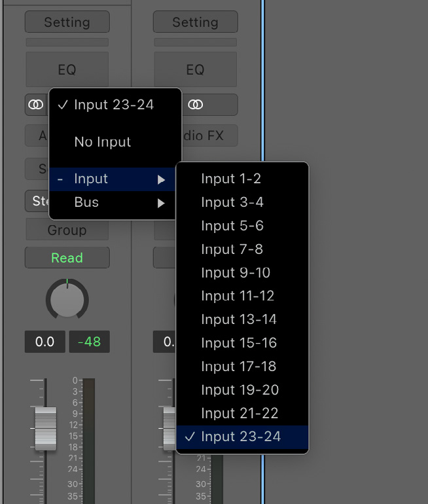Viewport: 428px width, 504px height.
Task: Toggle stereo format icon on the second channel strip
Action: 196,105
